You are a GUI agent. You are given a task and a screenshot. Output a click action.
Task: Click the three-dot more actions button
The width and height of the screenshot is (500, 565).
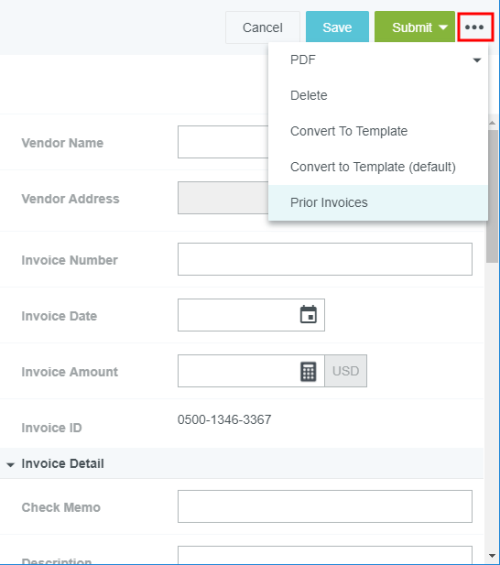tap(475, 27)
